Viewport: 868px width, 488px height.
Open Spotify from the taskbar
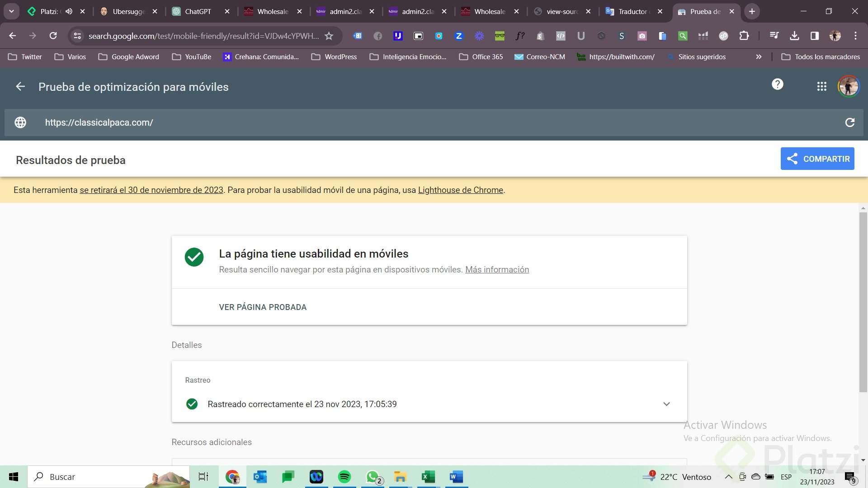pos(344,477)
